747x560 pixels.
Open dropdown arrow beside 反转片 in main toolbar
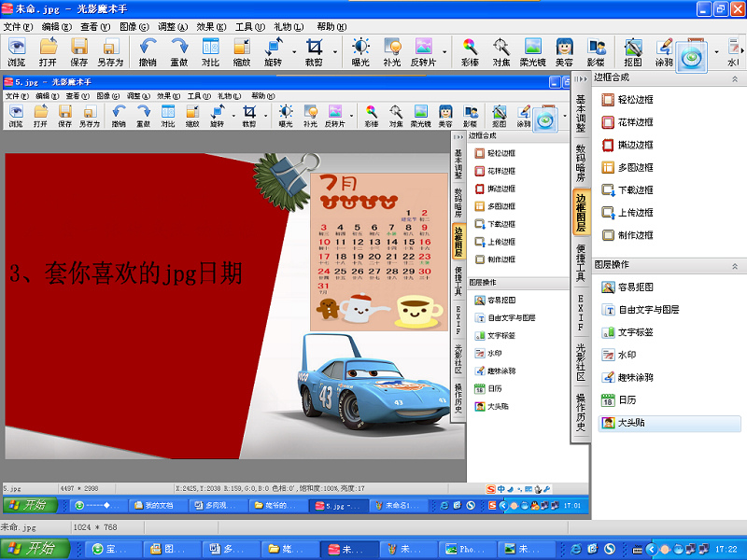pyautogui.click(x=444, y=52)
